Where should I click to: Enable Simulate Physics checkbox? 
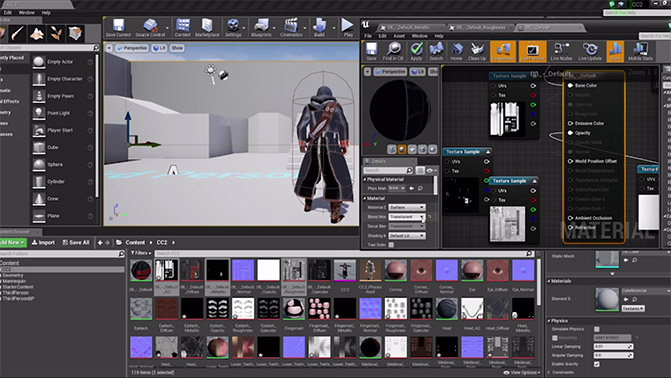click(597, 329)
